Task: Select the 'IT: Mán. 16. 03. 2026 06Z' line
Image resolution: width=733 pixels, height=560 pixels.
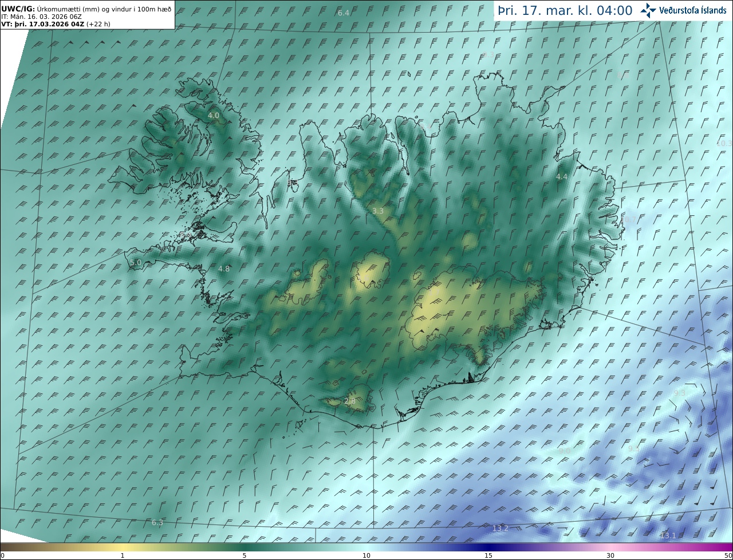Action: point(41,17)
